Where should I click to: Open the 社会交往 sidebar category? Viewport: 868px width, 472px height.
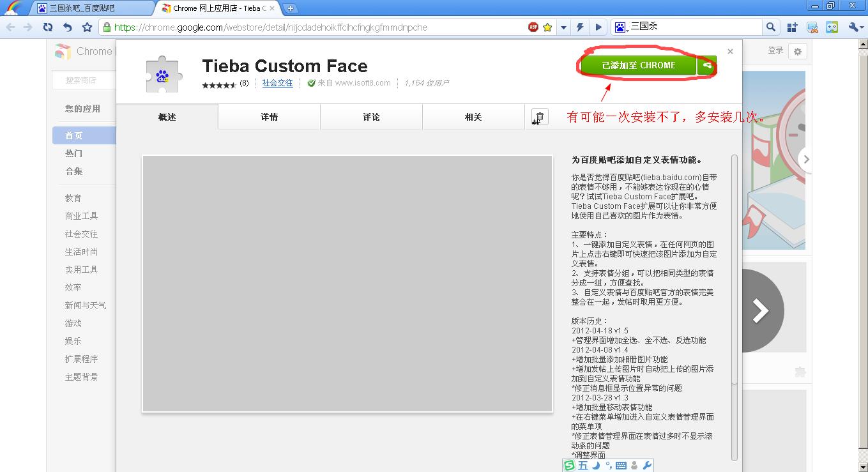pos(81,234)
